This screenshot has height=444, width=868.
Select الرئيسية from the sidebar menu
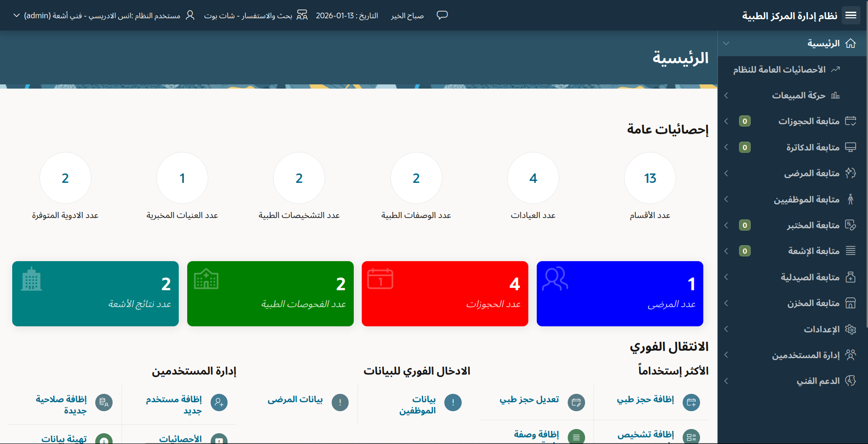point(823,43)
